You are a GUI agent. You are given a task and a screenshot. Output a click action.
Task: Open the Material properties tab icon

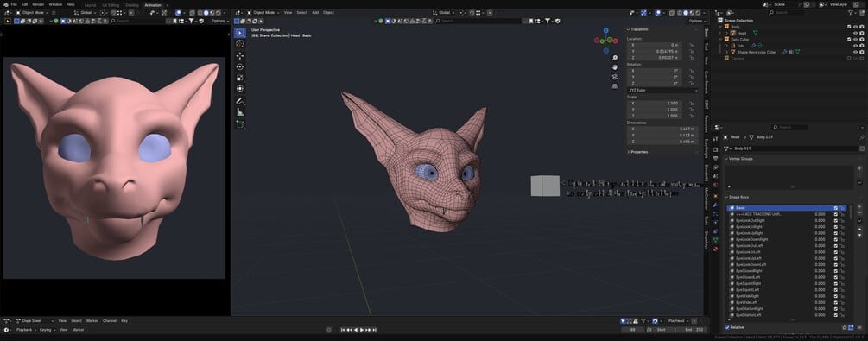tap(715, 249)
